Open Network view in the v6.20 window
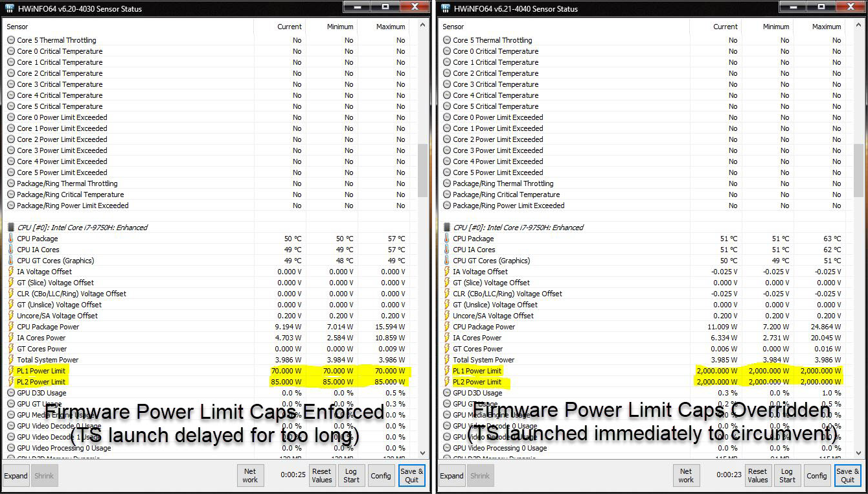The height and width of the screenshot is (494, 868). point(250,475)
